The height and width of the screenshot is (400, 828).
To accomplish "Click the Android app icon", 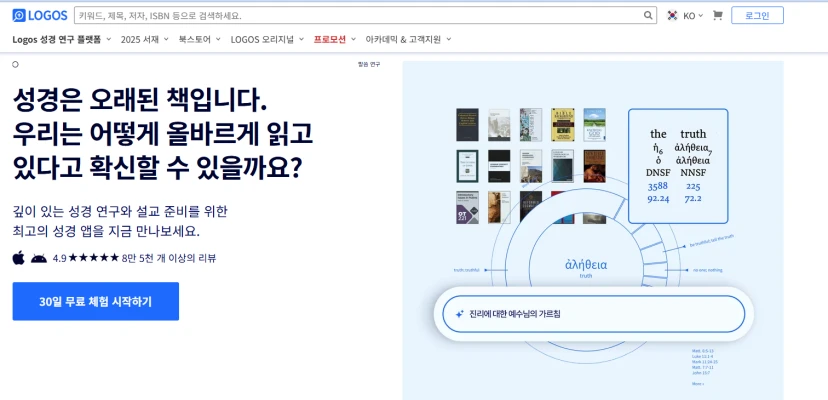I will coord(38,258).
